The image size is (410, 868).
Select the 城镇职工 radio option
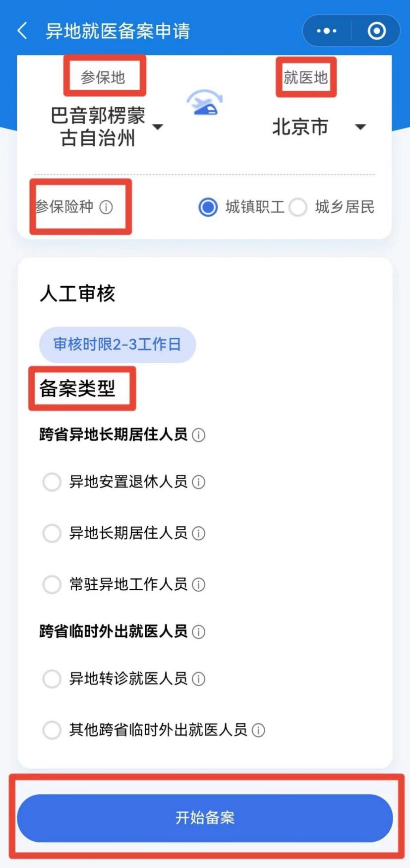point(208,207)
